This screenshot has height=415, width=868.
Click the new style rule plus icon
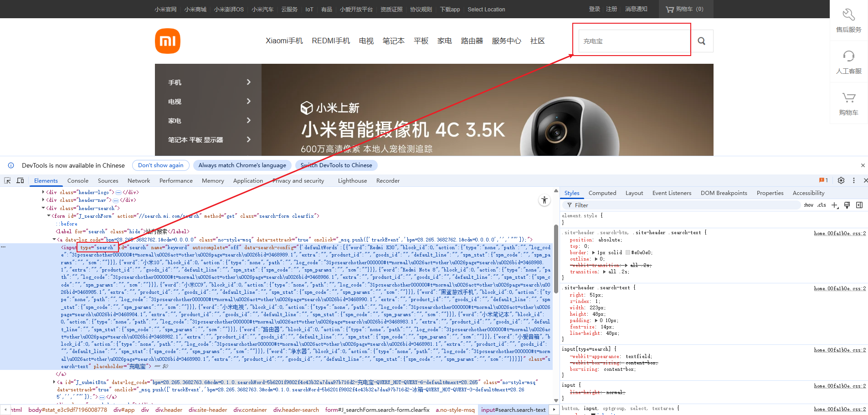tap(835, 205)
